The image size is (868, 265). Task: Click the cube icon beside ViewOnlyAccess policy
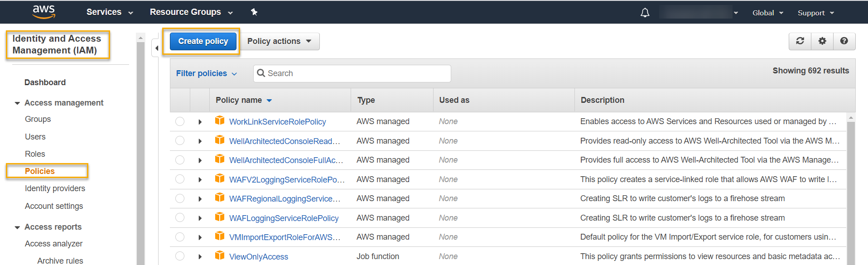pyautogui.click(x=220, y=255)
